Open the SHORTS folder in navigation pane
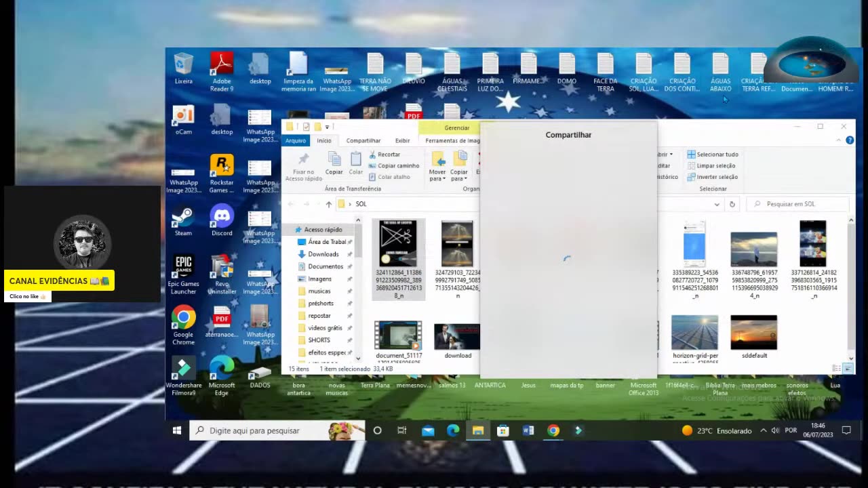The height and width of the screenshot is (488, 868). 319,340
